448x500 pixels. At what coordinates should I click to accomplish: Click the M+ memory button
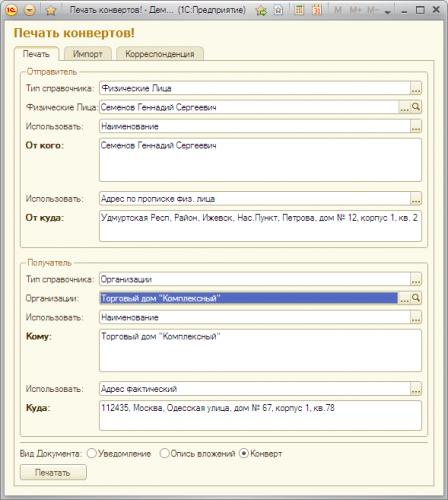point(355,10)
